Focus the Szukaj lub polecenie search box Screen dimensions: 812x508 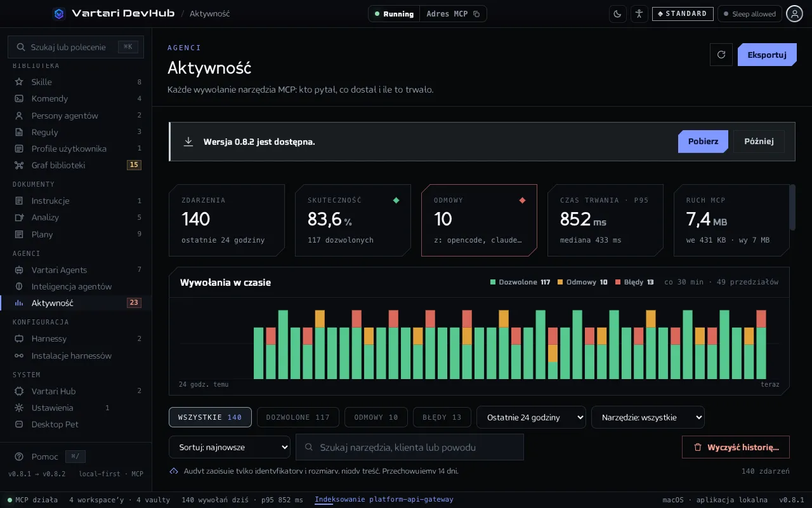(x=76, y=47)
